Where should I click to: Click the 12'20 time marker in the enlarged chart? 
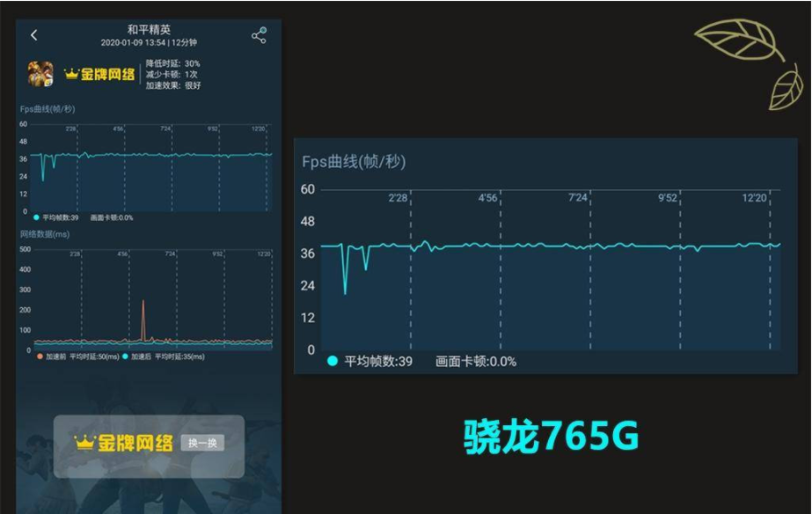pyautogui.click(x=754, y=198)
